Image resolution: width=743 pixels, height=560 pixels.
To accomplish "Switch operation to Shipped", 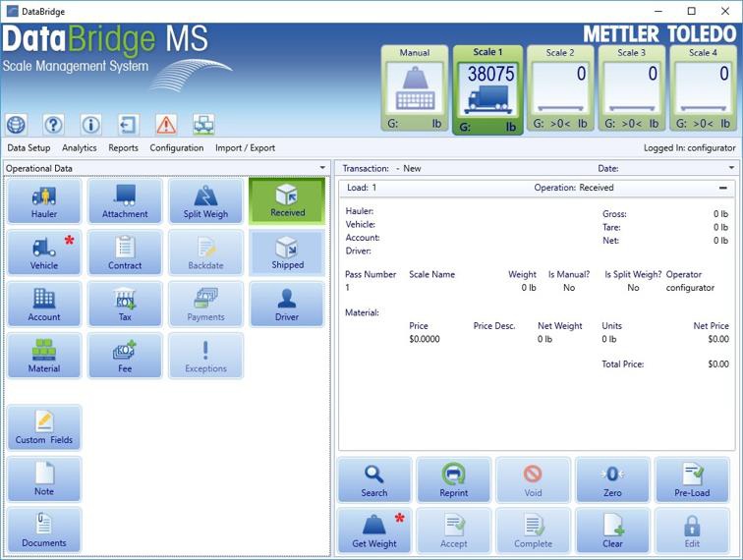I will [287, 252].
